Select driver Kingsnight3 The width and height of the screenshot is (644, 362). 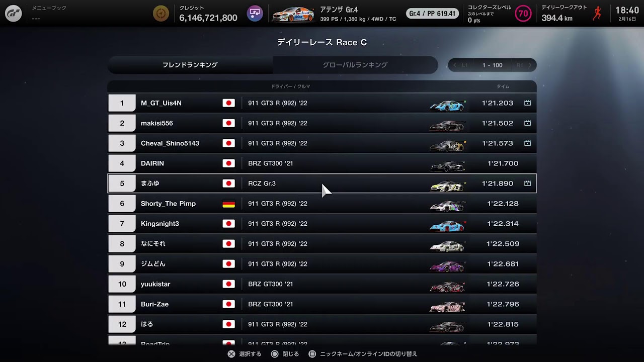point(160,224)
